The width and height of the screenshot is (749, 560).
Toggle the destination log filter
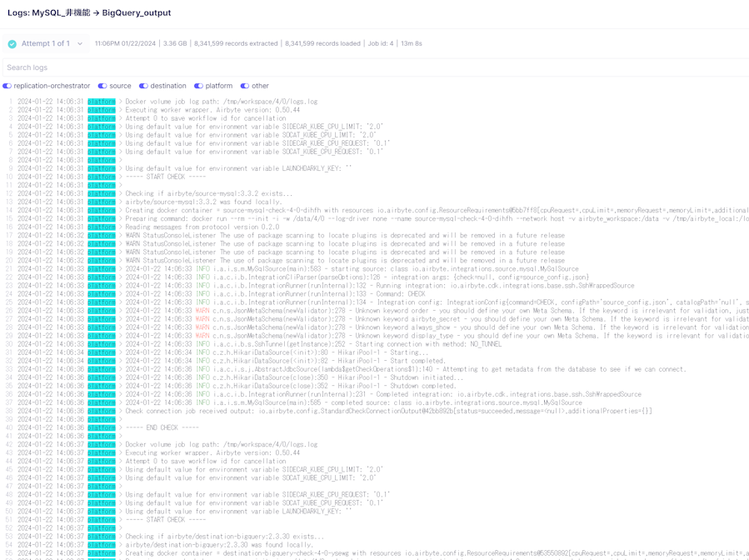[x=143, y=86]
